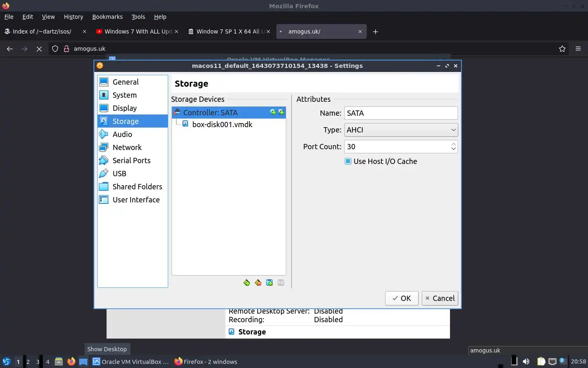Close the amogus.uk/ tab
The image size is (588, 368).
(x=360, y=31)
